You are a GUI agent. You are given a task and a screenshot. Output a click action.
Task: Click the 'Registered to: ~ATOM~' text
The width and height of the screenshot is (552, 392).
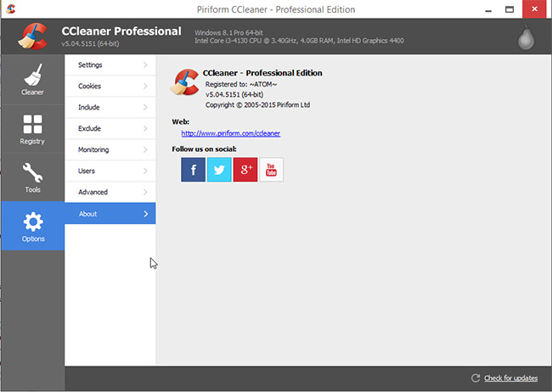pyautogui.click(x=241, y=85)
